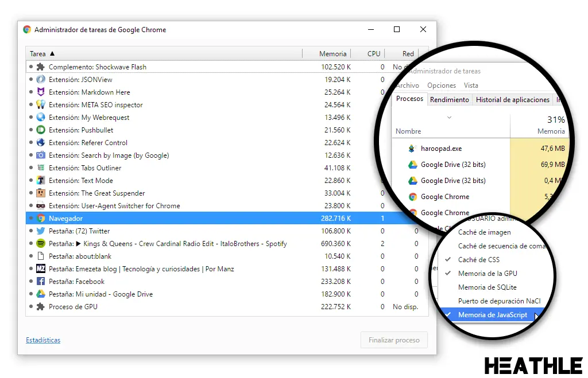Click the JSONView extension icon
This screenshot has height=378, width=588.
pos(41,79)
